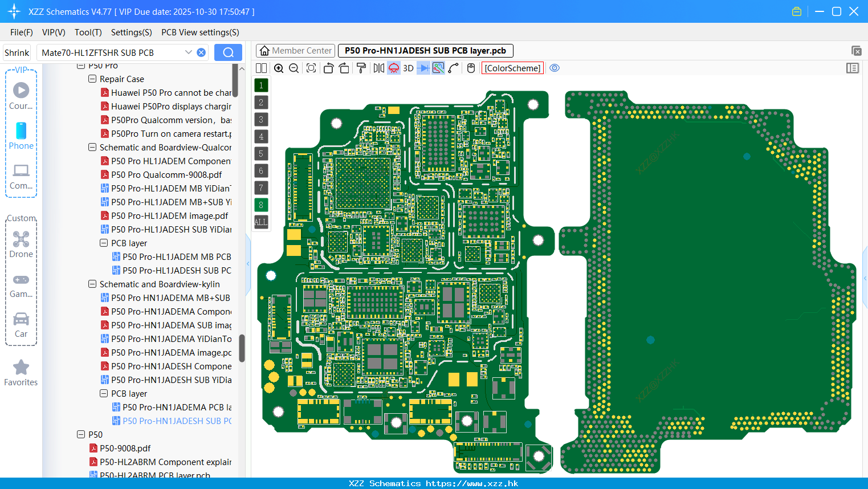Viewport: 868px width, 489px height.
Task: Toggle the net routing display icon
Action: [438, 68]
